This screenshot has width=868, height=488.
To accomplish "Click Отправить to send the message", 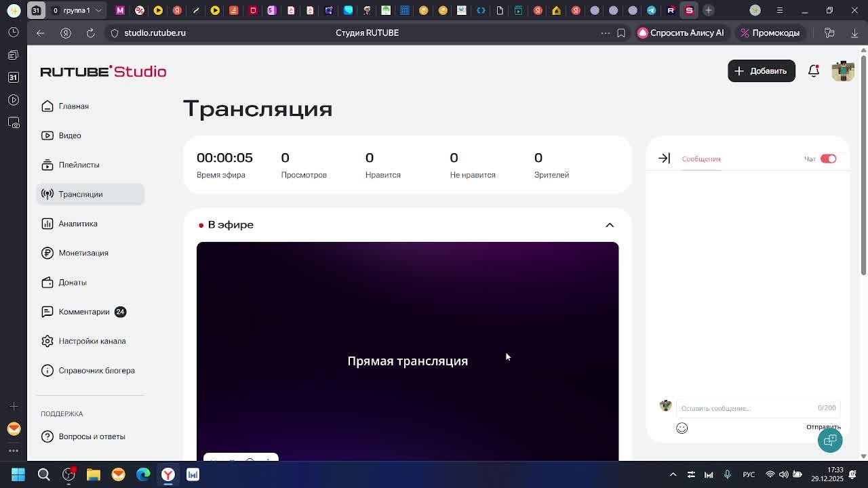I will tap(823, 427).
